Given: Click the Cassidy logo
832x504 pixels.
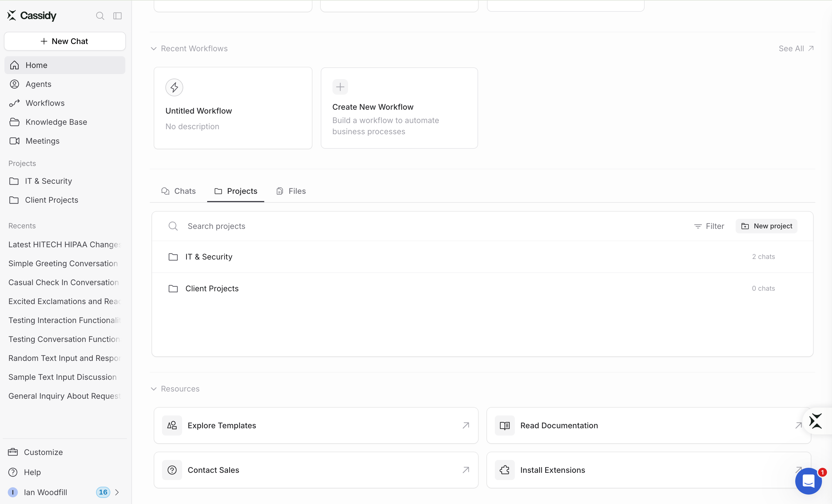Looking at the screenshot, I should [x=32, y=16].
